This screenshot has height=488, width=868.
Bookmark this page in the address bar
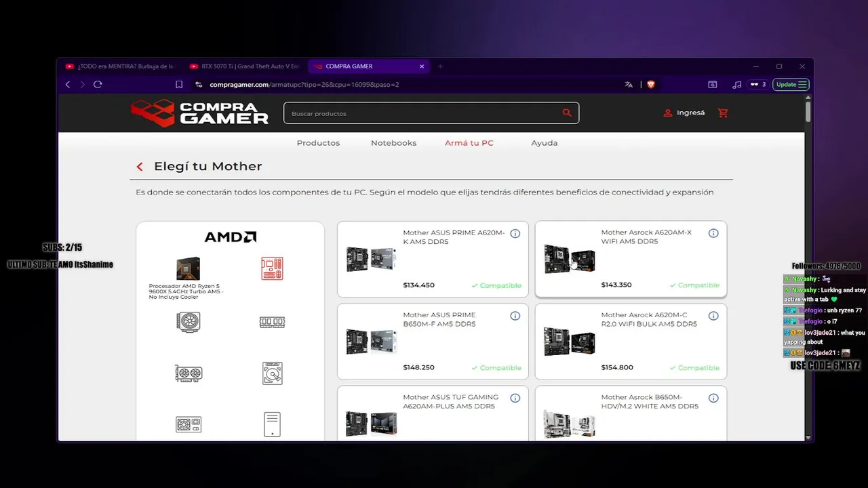[179, 85]
